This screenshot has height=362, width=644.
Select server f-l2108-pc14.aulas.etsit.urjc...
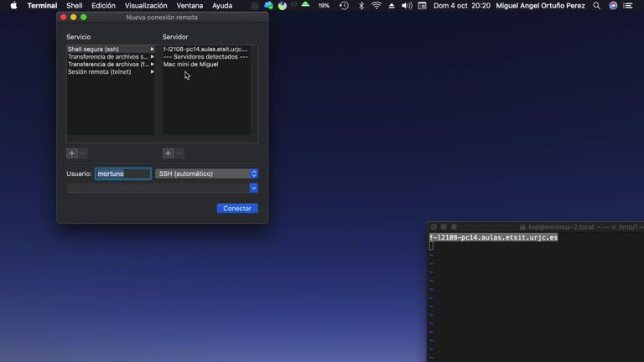point(205,49)
